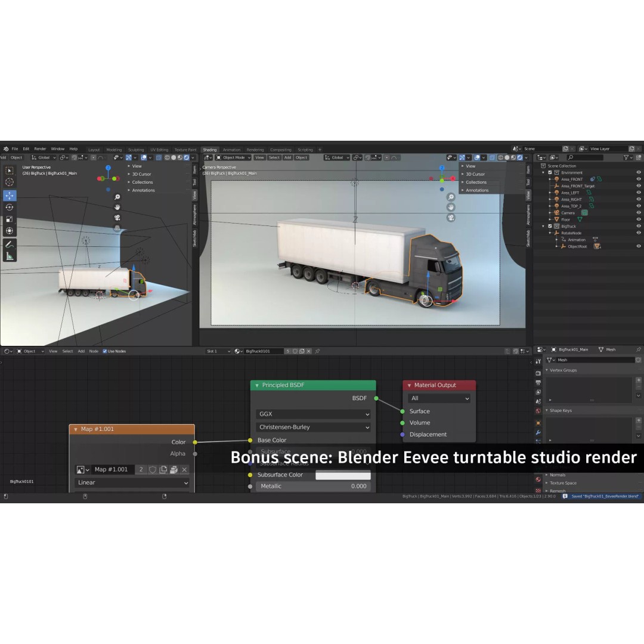Switch orthographic grid icon in left viewport
This screenshot has width=644, height=644.
point(117,228)
